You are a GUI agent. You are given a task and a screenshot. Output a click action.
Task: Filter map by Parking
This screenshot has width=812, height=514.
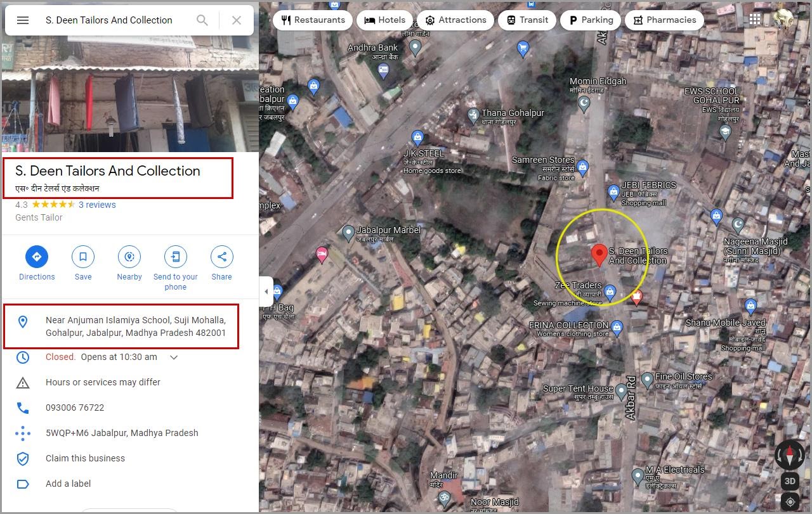click(x=591, y=20)
